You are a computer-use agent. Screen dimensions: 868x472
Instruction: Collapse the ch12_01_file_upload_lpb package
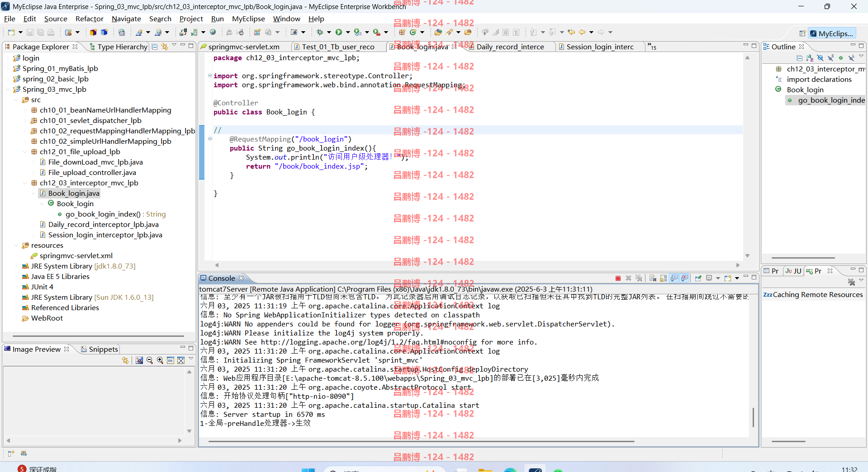(25, 151)
